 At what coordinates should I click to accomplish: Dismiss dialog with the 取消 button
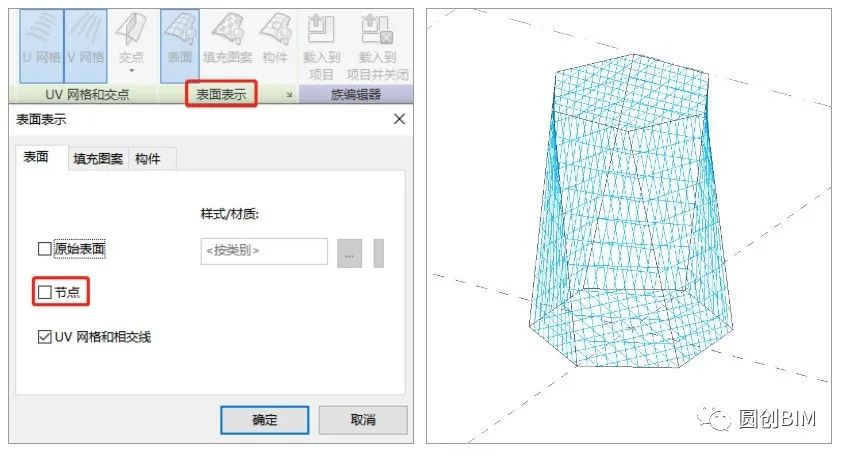tap(363, 420)
